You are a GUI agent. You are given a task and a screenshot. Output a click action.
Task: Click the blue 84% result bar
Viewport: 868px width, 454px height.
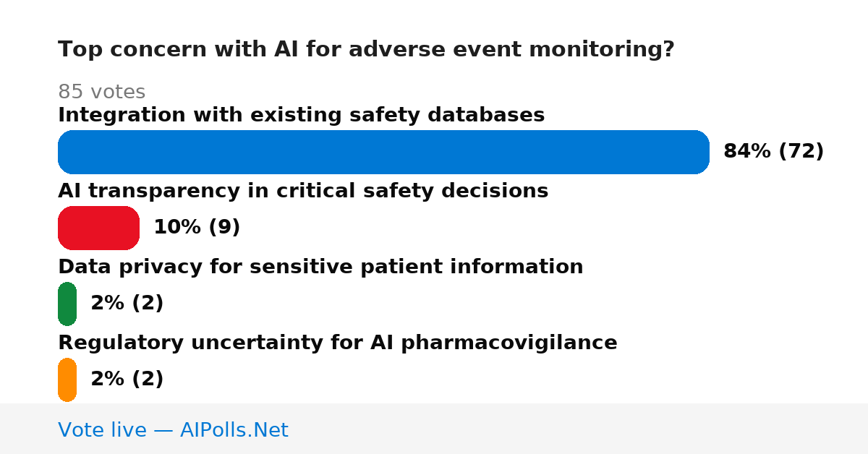pos(383,152)
